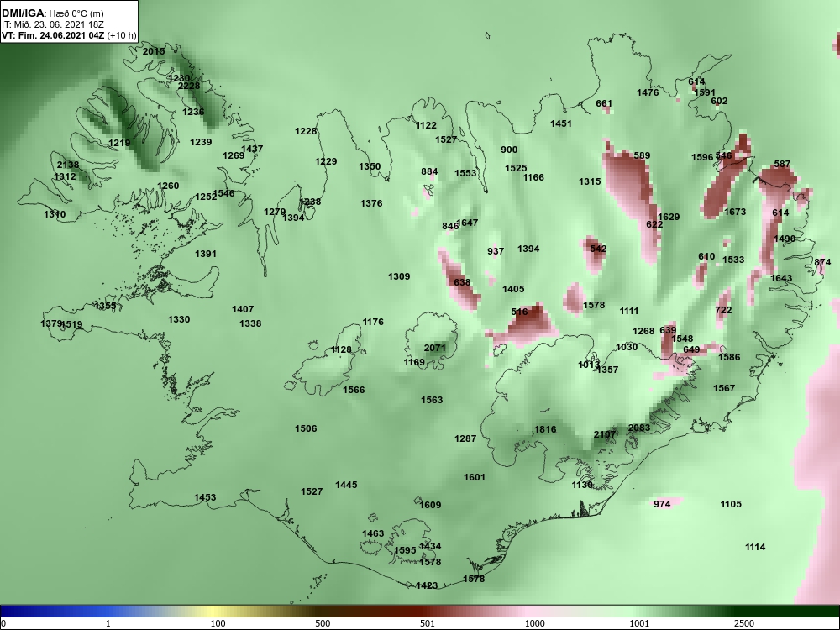Select the '602' height label

coord(720,102)
